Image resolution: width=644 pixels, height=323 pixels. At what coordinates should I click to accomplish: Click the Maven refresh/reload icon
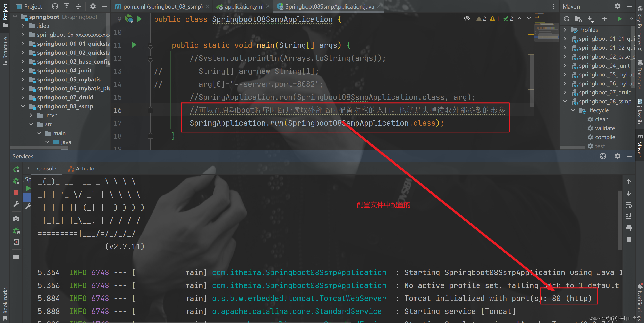(x=567, y=19)
